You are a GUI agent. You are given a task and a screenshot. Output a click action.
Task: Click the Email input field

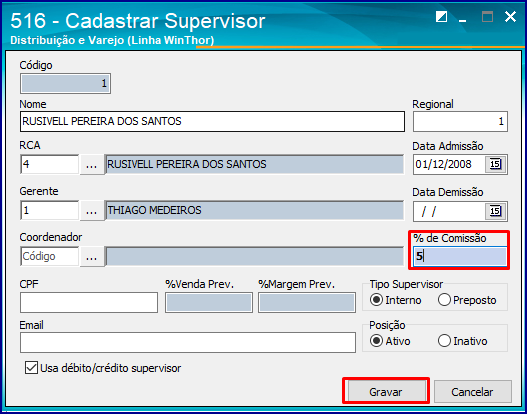188,342
